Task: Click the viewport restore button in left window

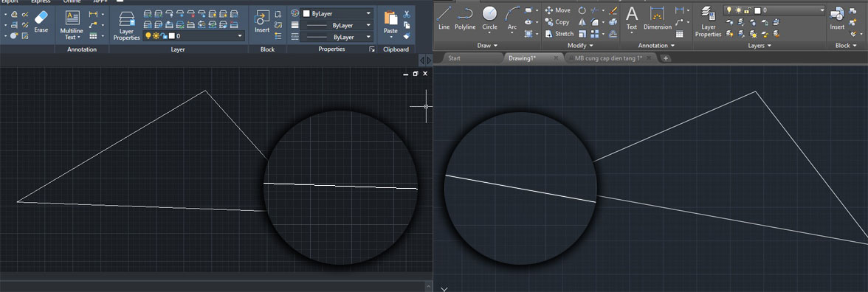Action: pyautogui.click(x=415, y=74)
